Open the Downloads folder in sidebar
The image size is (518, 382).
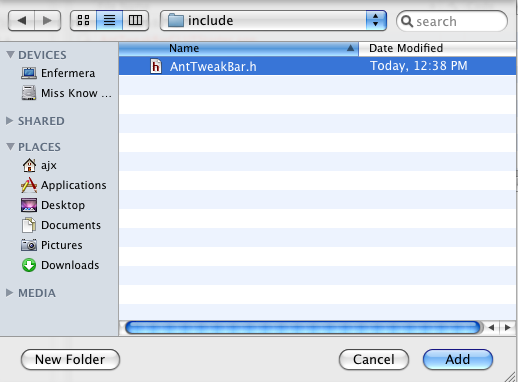[60, 265]
